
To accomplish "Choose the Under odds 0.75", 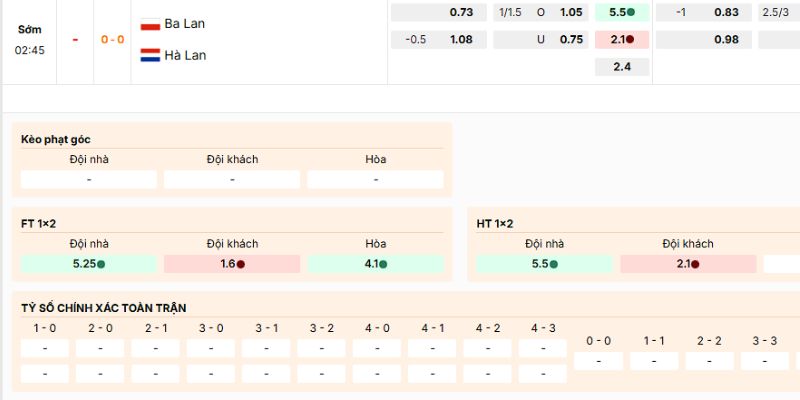I will click(x=571, y=40).
